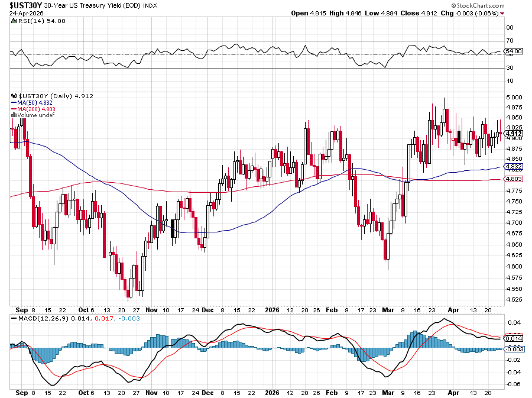Image resolution: width=532 pixels, height=398 pixels.
Task: Click the Mar label on price x-axis
Action: pyautogui.click(x=388, y=309)
